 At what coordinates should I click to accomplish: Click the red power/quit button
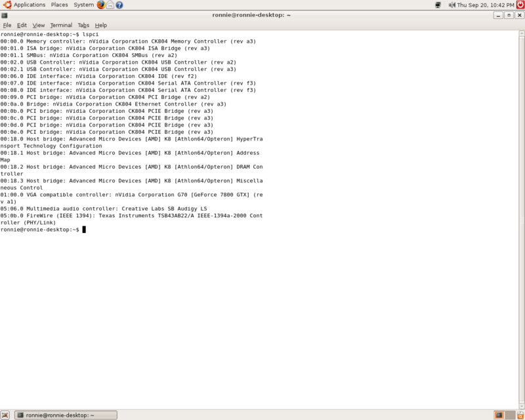pos(520,5)
